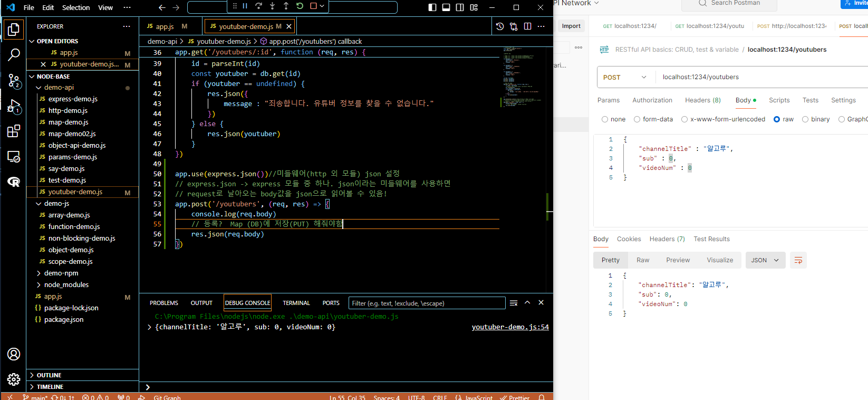Screen dimensions: 868x400
Task: Open Accounts menu in activity bar
Action: point(14,354)
